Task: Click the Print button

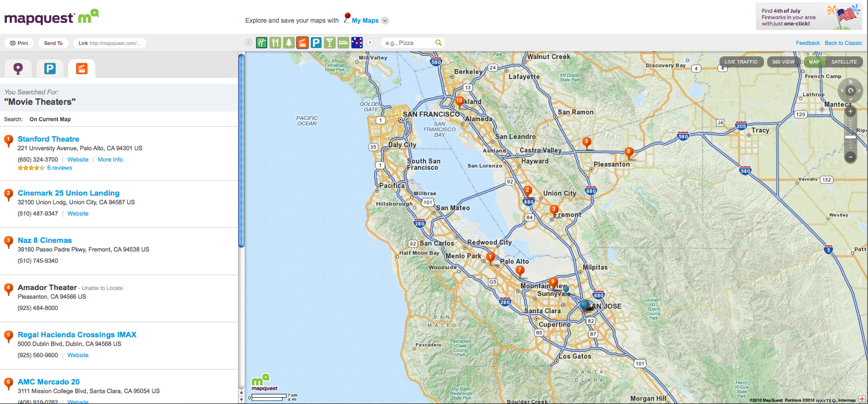Action: tap(19, 43)
